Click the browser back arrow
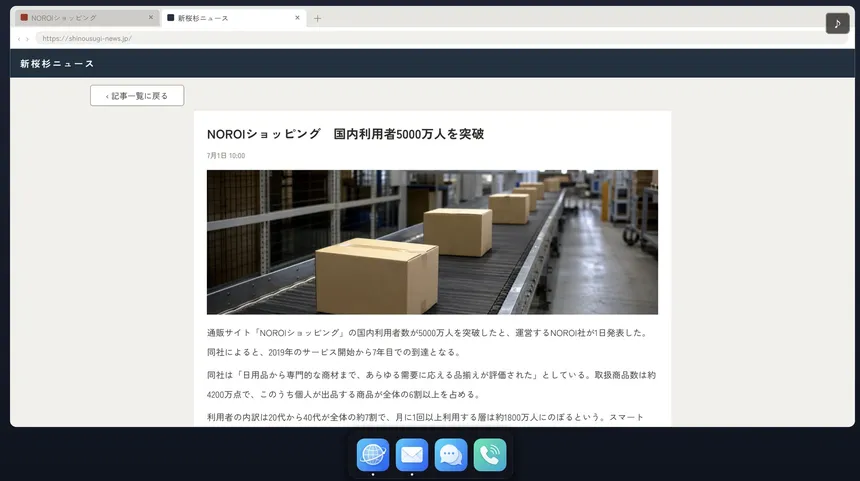Viewport: 860px width, 481px height. [19, 39]
